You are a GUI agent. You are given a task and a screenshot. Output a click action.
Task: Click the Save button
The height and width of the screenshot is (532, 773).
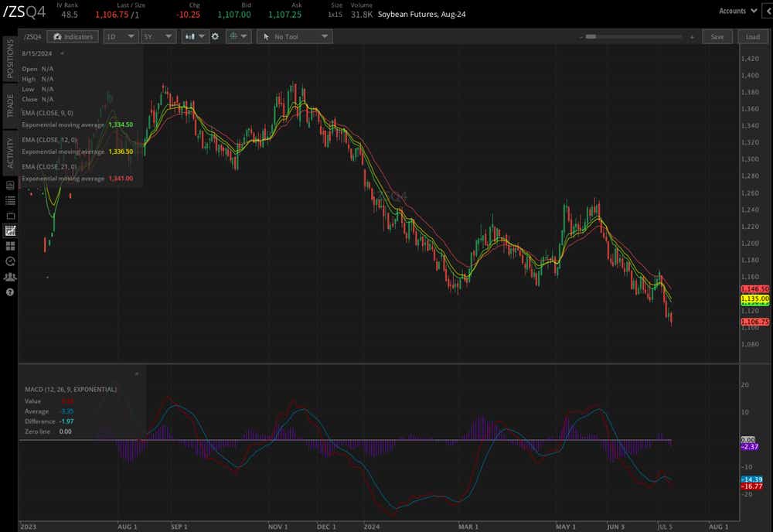click(717, 36)
